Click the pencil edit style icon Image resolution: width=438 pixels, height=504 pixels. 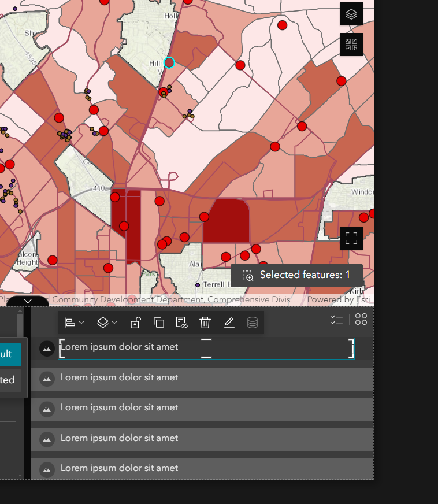229,323
